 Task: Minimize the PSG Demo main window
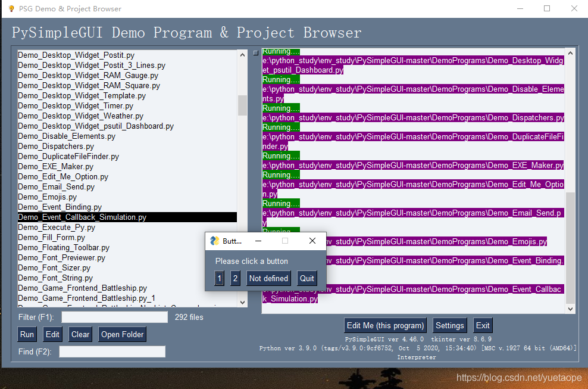pos(520,8)
